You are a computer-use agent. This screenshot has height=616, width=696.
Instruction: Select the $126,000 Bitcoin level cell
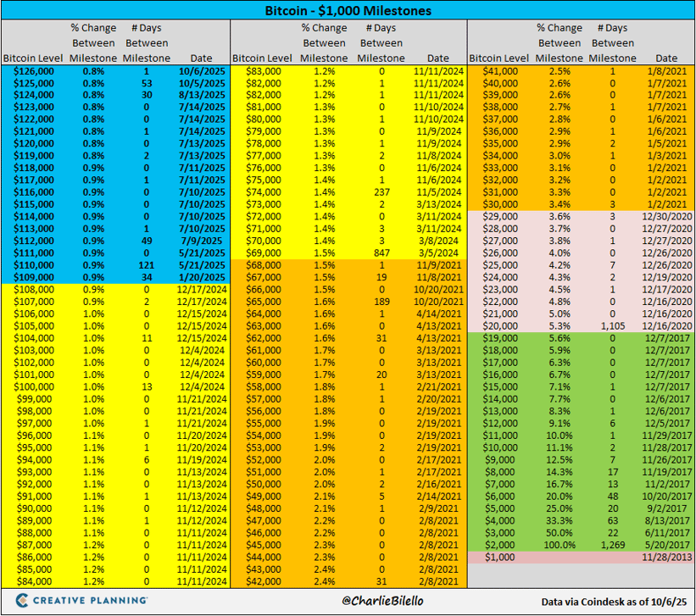(x=31, y=72)
